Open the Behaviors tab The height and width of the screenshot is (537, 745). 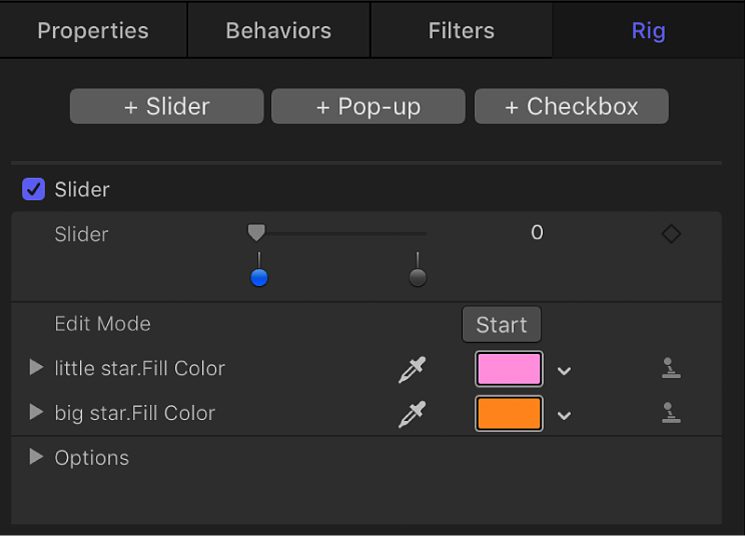(x=279, y=30)
